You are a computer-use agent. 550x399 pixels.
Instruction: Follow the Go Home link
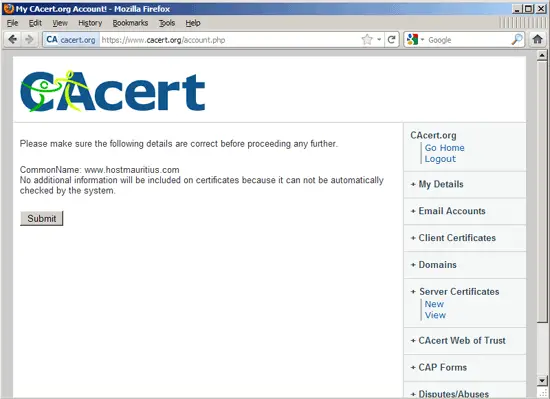tap(444, 148)
